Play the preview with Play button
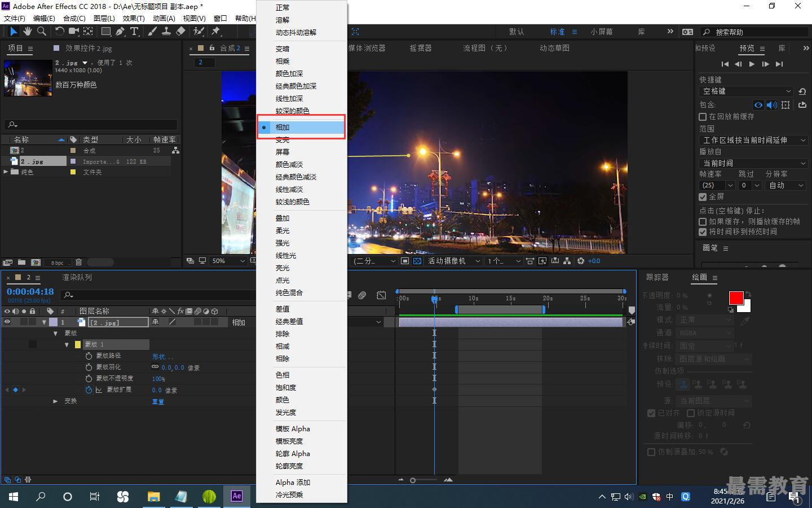The height and width of the screenshot is (508, 812). pos(752,64)
